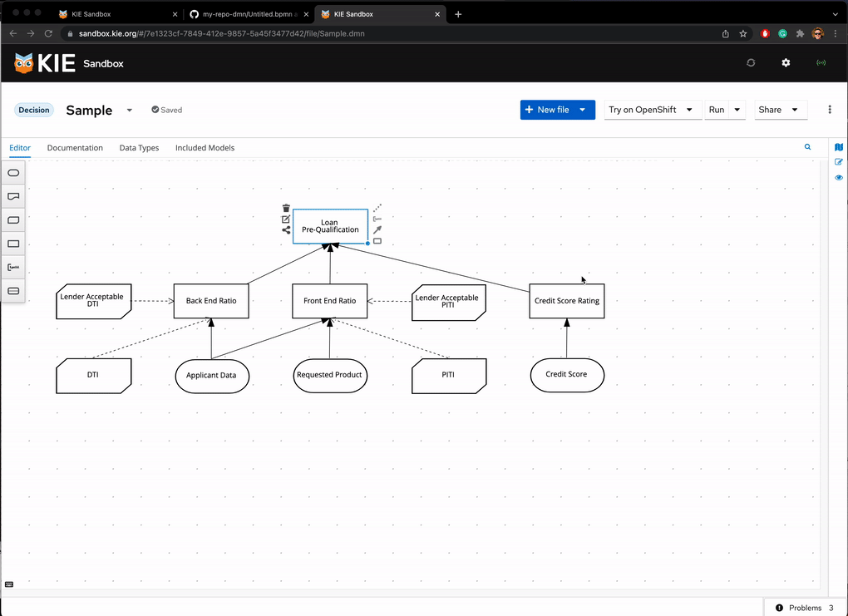This screenshot has height=616, width=848.
Task: Click the search magnifier icon in the editor
Action: pos(807,147)
